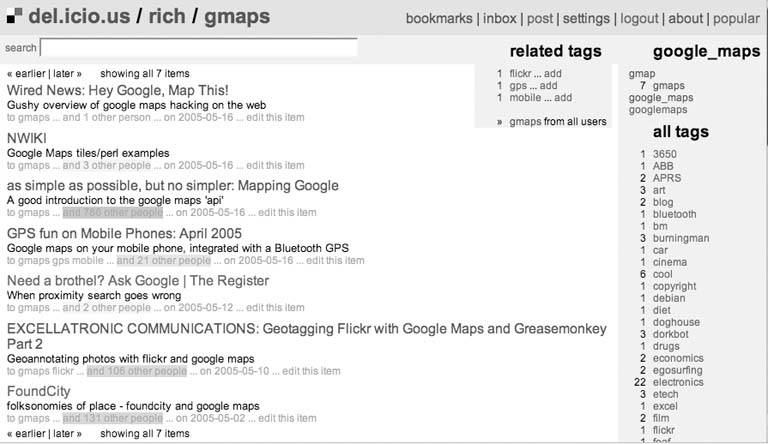Select the 'electronics' tag
Image resolution: width=768 pixels, height=444 pixels.
[678, 382]
